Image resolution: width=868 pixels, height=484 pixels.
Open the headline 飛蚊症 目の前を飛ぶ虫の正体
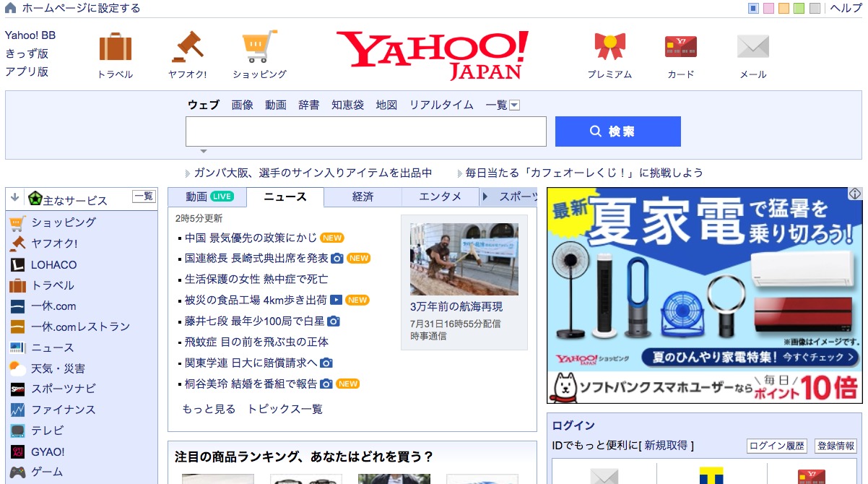point(256,342)
